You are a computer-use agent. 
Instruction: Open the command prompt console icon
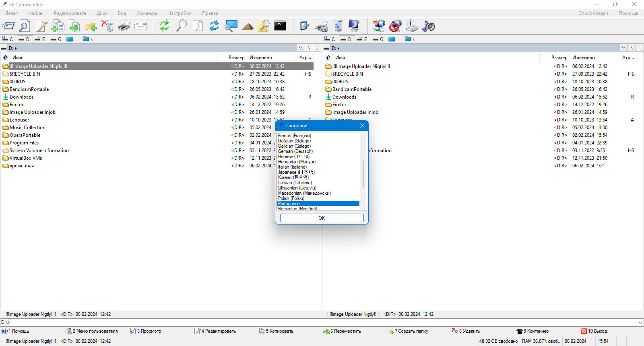click(280, 26)
